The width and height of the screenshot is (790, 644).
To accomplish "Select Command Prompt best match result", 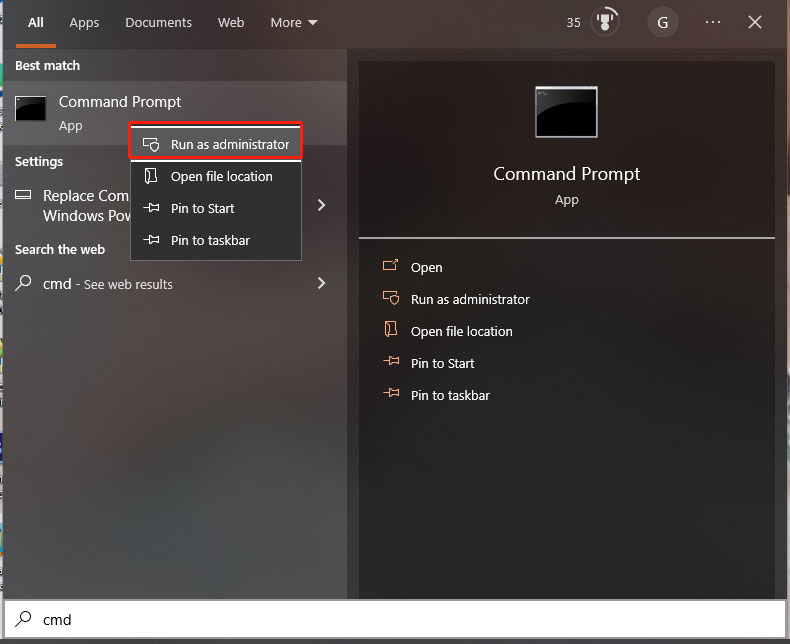I will point(174,113).
